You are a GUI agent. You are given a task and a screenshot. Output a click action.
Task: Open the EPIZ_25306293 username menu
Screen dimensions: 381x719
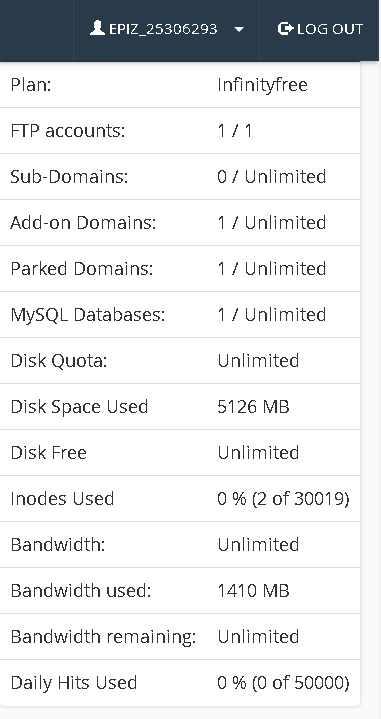(166, 30)
